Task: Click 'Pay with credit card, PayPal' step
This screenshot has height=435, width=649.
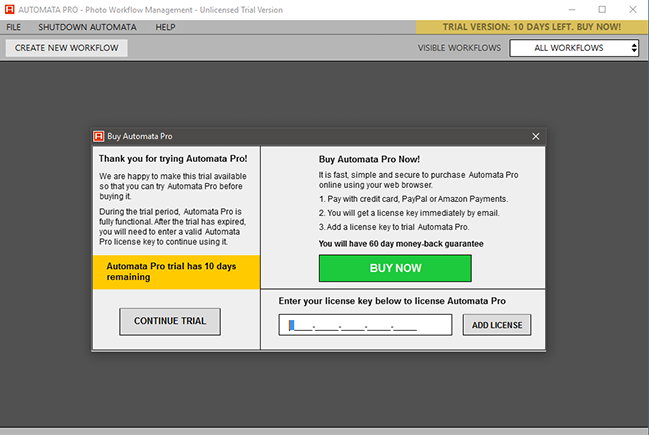Action: pyautogui.click(x=413, y=199)
